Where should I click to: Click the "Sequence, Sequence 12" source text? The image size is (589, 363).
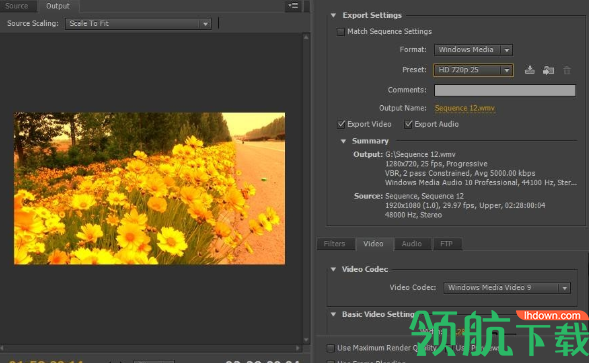coord(424,196)
